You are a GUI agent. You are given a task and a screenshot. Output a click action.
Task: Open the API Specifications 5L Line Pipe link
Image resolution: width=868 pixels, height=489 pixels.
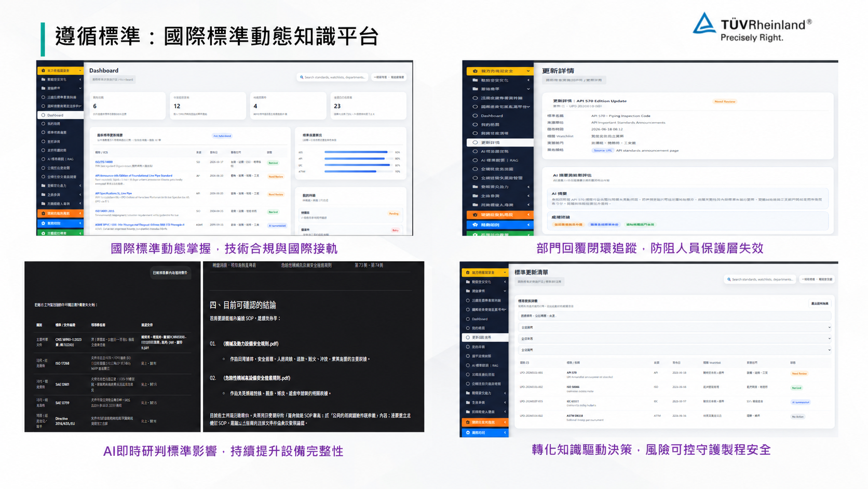113,193
